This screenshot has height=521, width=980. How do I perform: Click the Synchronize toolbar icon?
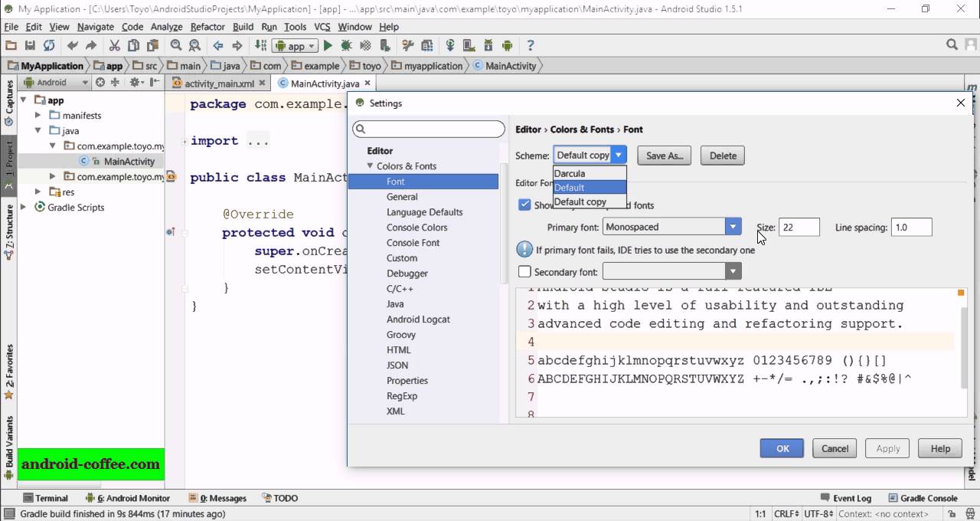tap(49, 46)
